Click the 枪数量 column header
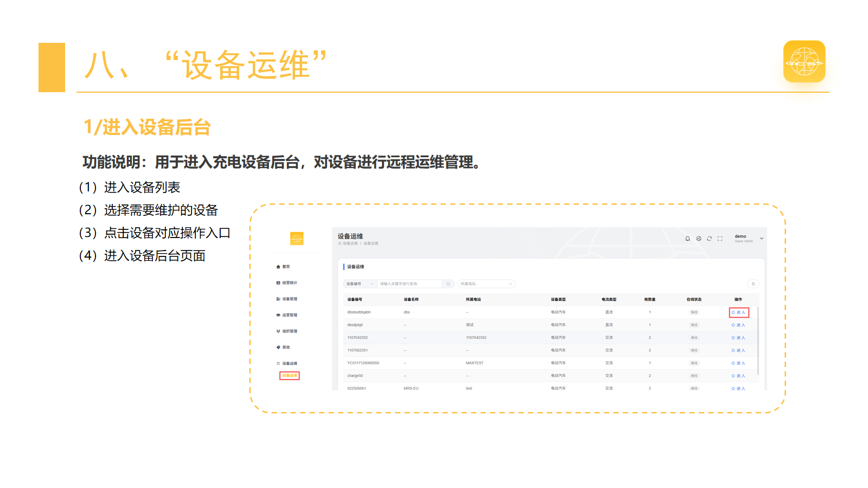 coord(650,299)
